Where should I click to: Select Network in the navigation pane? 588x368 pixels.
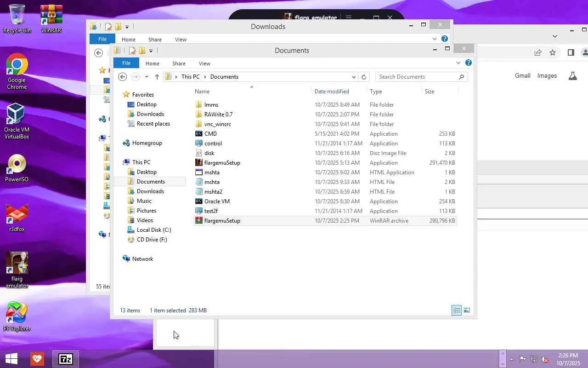pos(138,259)
